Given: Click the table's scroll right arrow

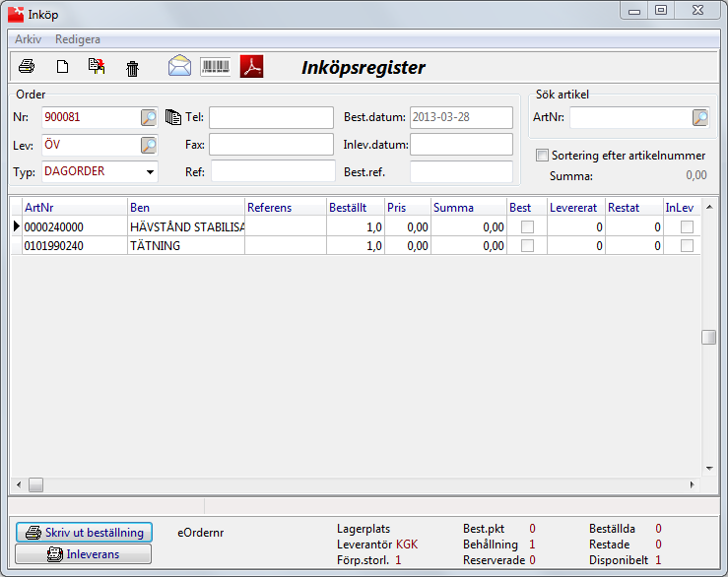Looking at the screenshot, I should 693,485.
